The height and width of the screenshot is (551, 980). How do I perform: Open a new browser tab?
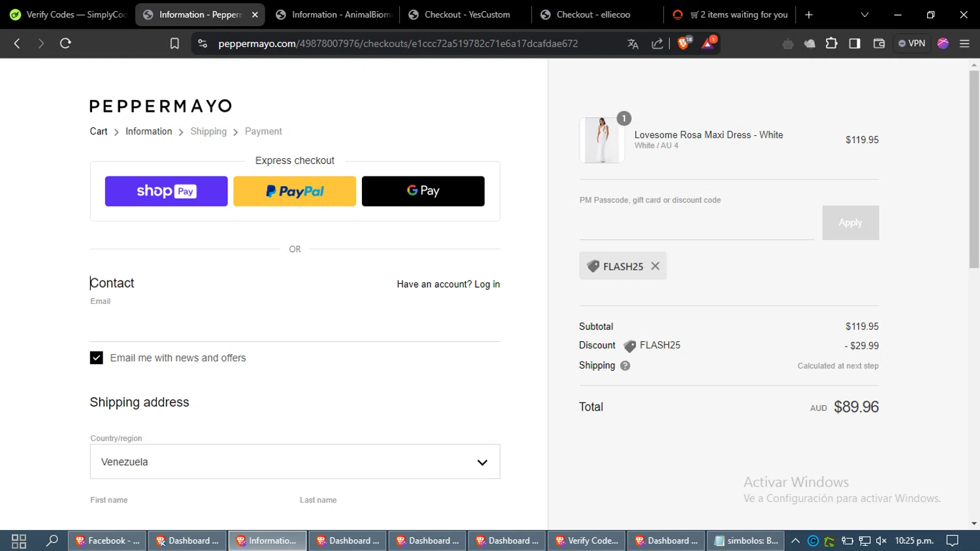(809, 14)
